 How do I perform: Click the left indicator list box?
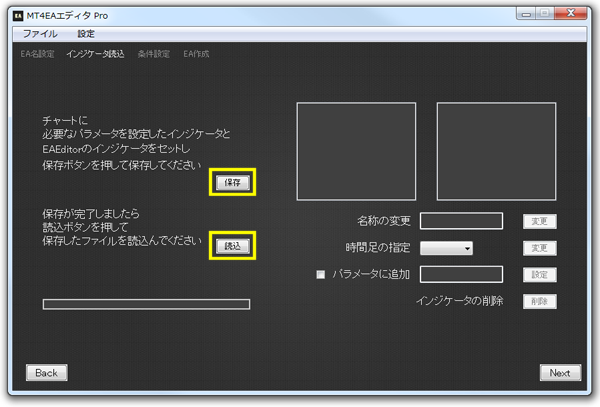(x=356, y=151)
